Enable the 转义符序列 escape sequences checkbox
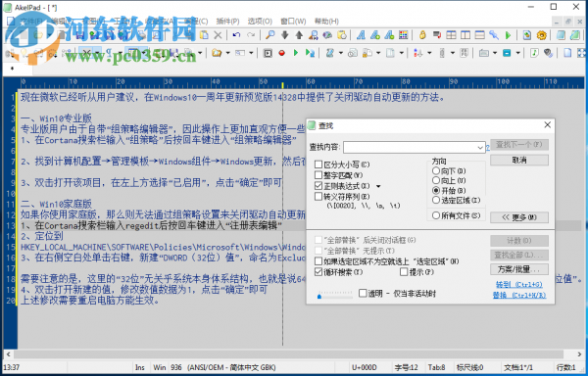The width and height of the screenshot is (588, 376). [x=318, y=196]
